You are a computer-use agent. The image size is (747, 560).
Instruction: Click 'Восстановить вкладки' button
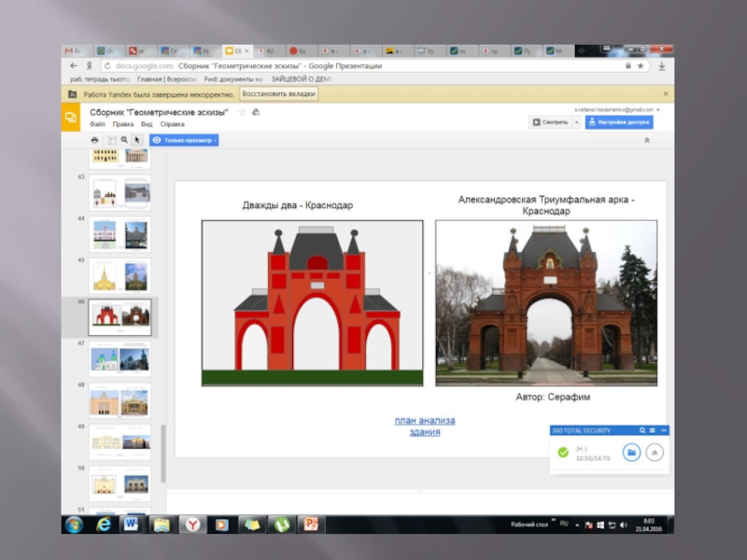(x=278, y=94)
